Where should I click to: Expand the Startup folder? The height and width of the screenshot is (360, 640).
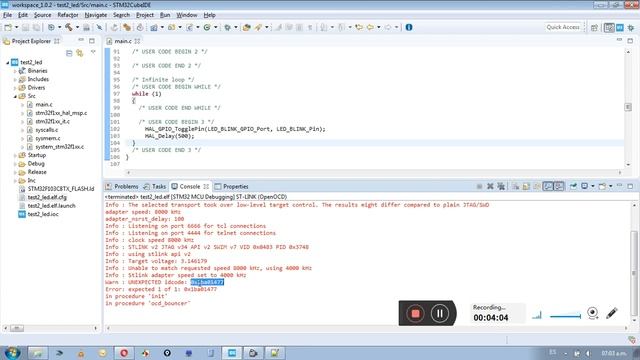[x=15, y=155]
